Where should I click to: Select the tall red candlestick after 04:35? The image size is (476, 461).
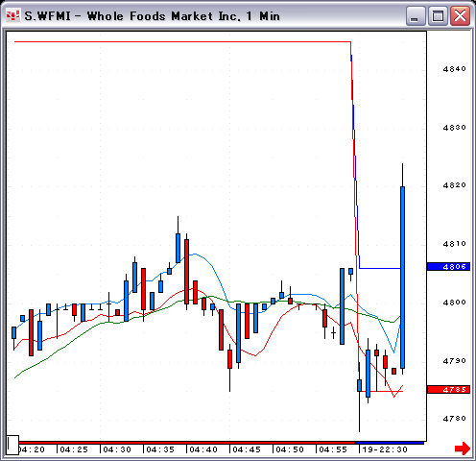click(186, 272)
